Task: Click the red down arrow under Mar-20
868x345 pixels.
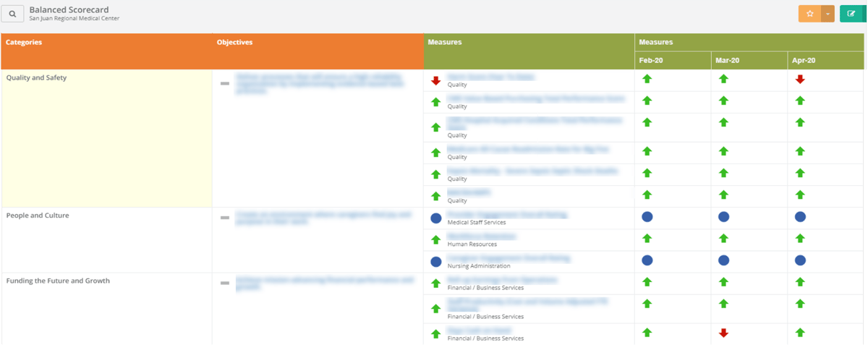Action: click(723, 333)
